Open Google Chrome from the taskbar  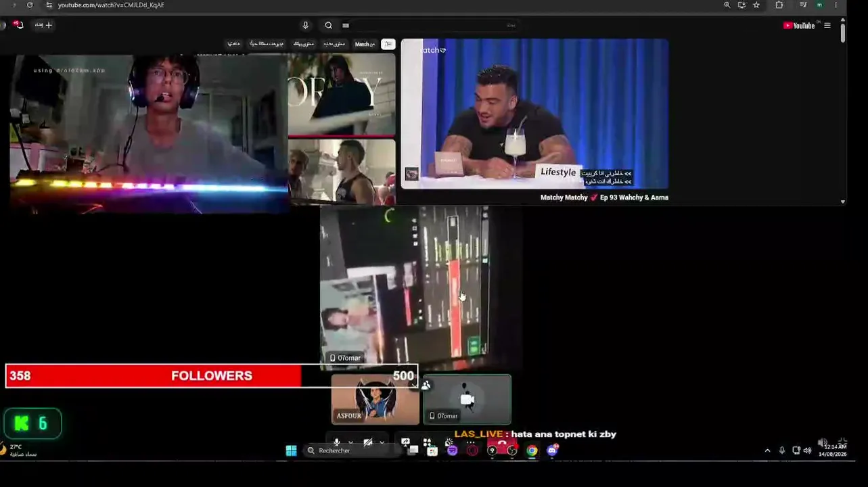tap(532, 450)
